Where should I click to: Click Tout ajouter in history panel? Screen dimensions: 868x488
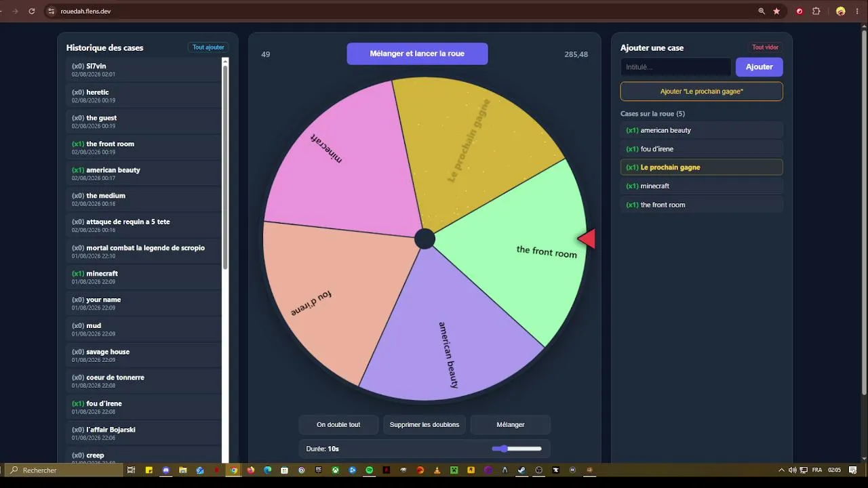coord(208,47)
